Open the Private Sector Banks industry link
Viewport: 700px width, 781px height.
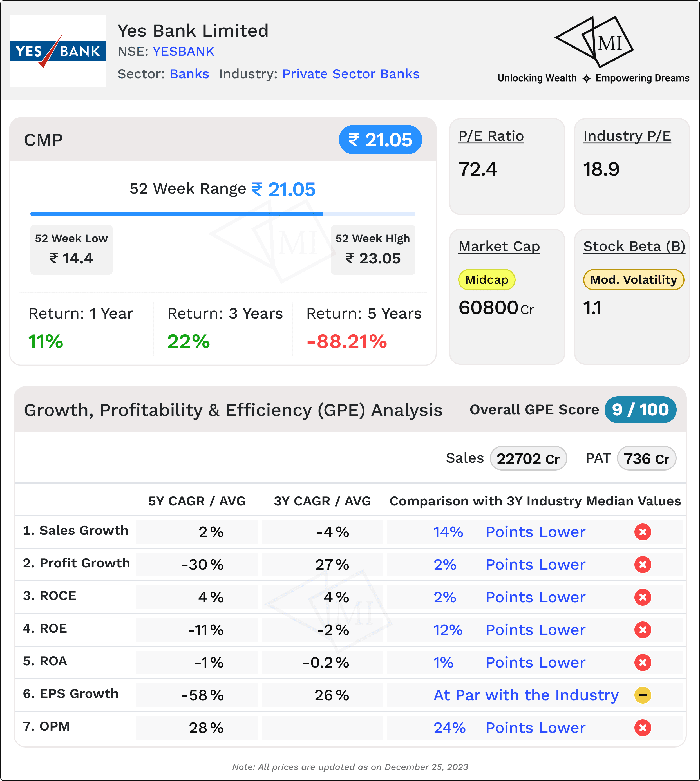pyautogui.click(x=351, y=74)
